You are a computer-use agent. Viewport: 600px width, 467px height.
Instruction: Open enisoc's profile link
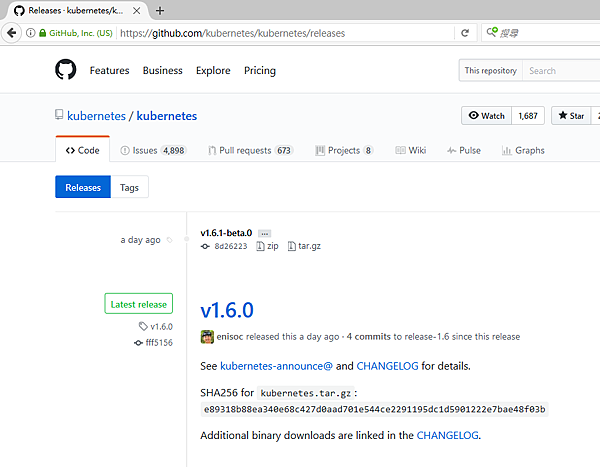tap(229, 337)
